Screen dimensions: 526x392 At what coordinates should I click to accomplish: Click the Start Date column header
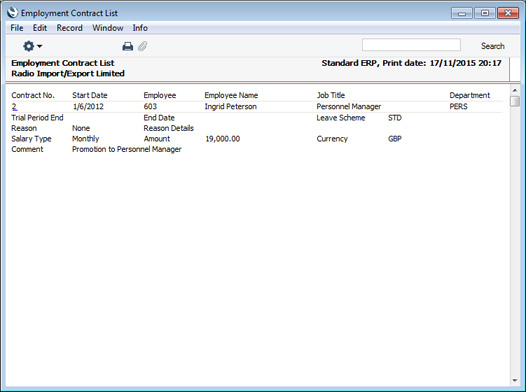point(90,95)
